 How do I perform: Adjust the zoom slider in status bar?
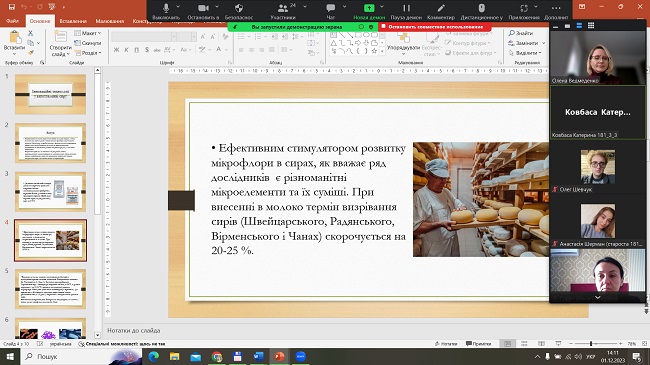pyautogui.click(x=591, y=344)
